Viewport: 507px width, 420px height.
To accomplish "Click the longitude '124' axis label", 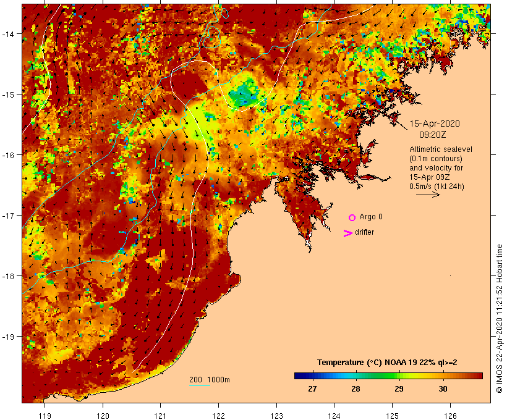I will click(x=334, y=416).
